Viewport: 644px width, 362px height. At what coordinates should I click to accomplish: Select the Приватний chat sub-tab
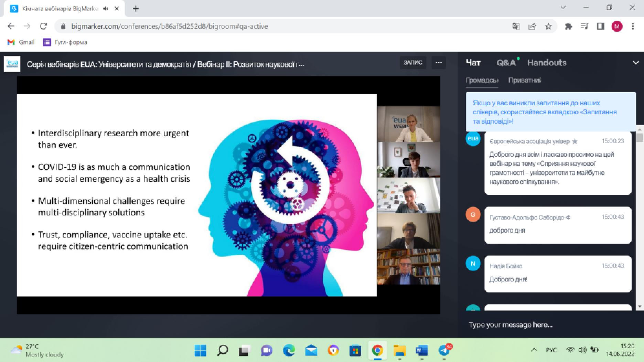point(525,80)
